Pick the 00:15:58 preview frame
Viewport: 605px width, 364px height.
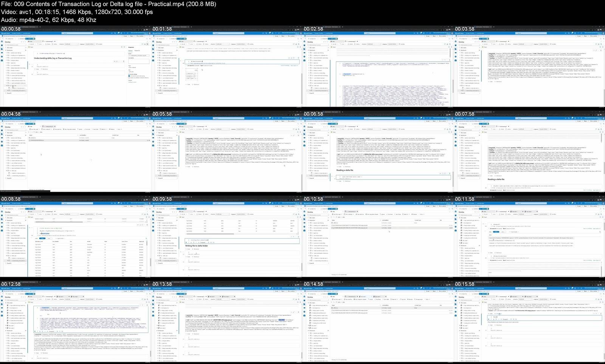[529, 322]
